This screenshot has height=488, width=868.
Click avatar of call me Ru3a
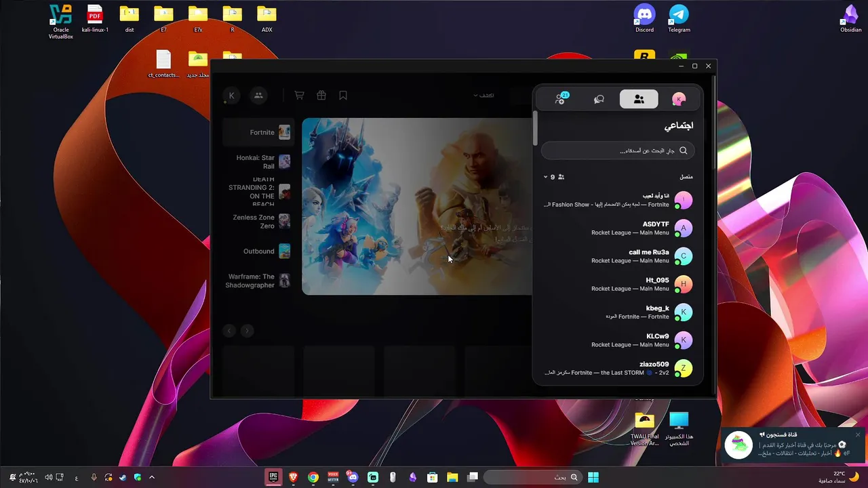684,256
